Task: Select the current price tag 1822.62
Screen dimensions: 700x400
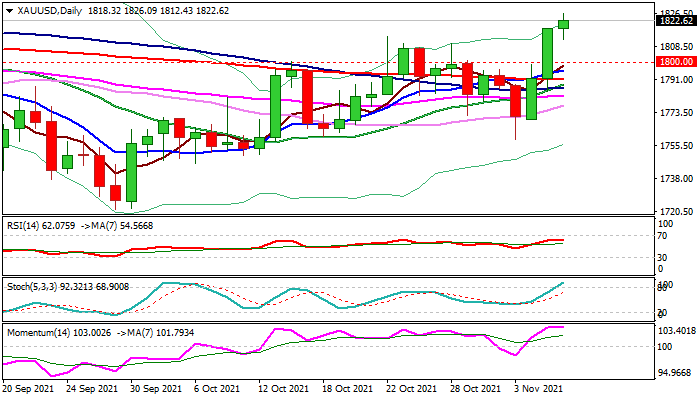Action: tap(677, 20)
